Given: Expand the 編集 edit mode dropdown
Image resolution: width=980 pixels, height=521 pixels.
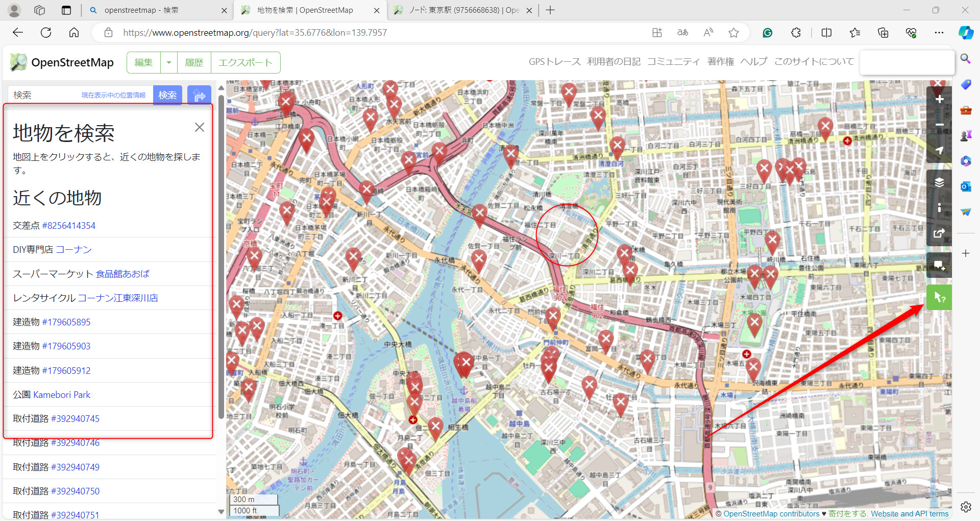Looking at the screenshot, I should click(169, 62).
